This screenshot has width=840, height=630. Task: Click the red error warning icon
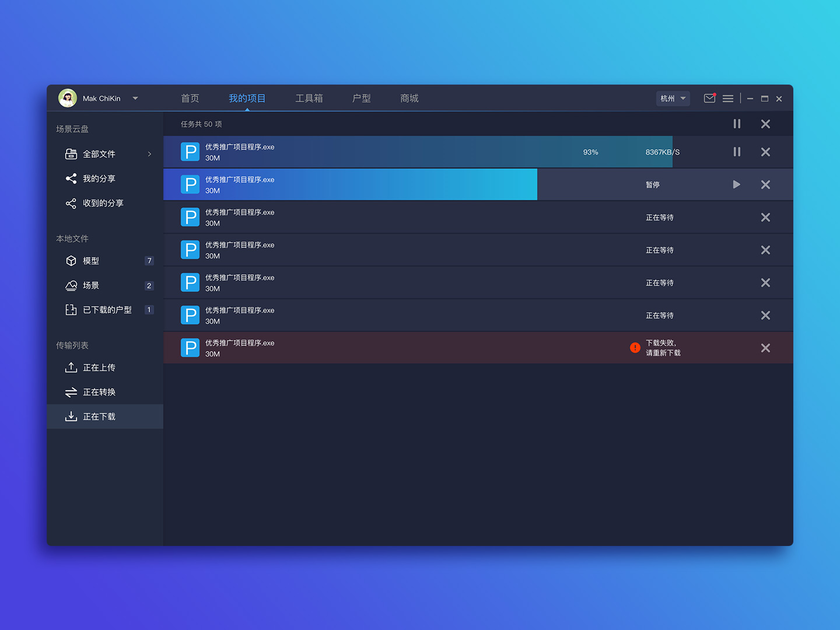click(x=635, y=348)
